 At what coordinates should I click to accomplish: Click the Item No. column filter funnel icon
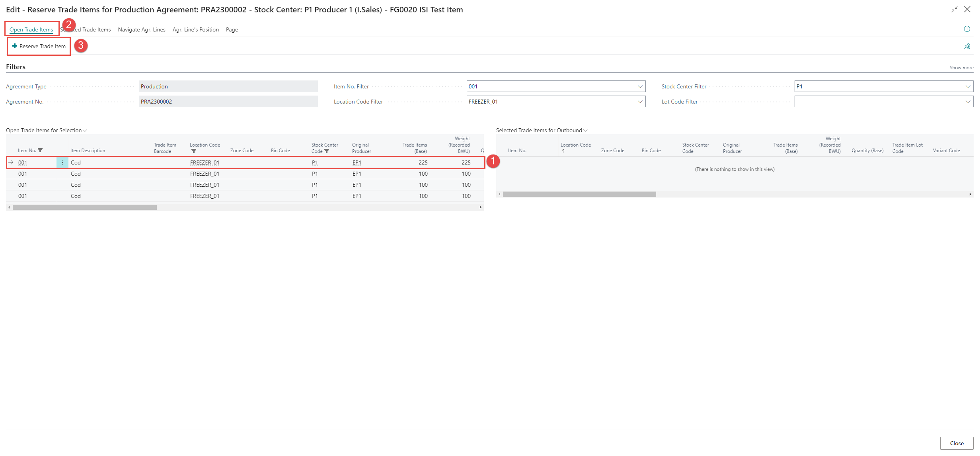point(40,151)
